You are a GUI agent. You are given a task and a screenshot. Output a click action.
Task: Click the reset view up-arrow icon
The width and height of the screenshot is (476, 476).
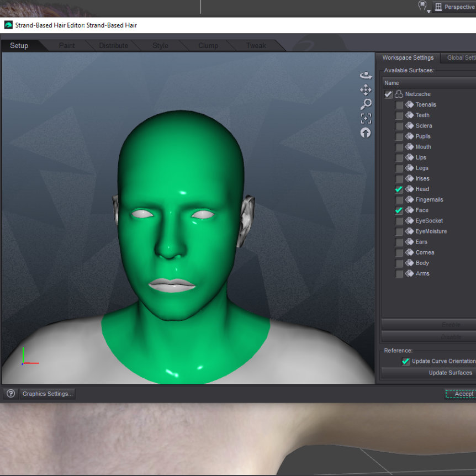366,133
